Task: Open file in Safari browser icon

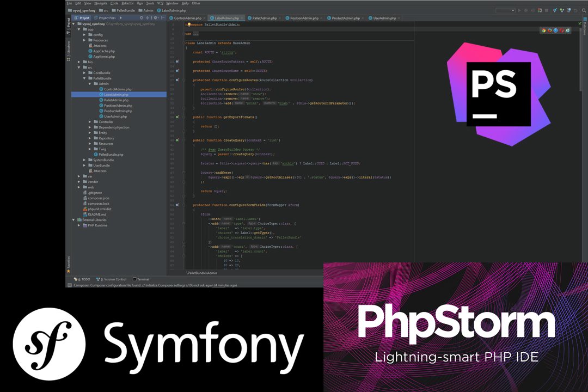Action: tap(556, 30)
